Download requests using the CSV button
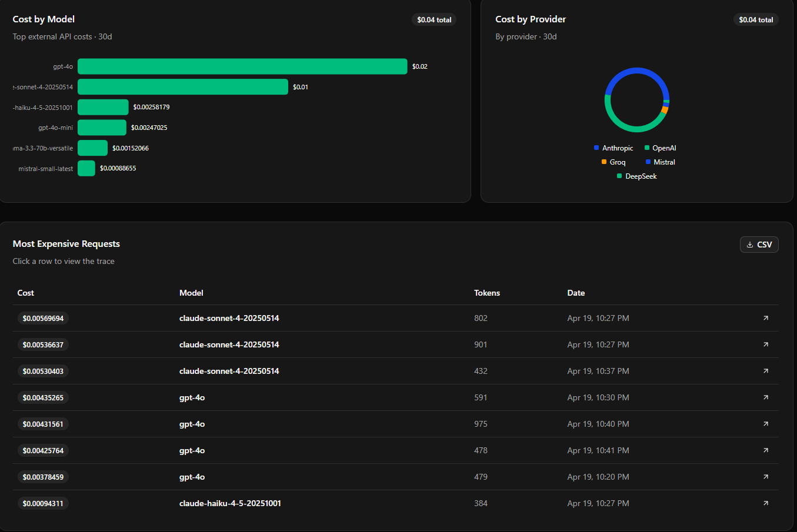The height and width of the screenshot is (532, 797). click(x=759, y=245)
